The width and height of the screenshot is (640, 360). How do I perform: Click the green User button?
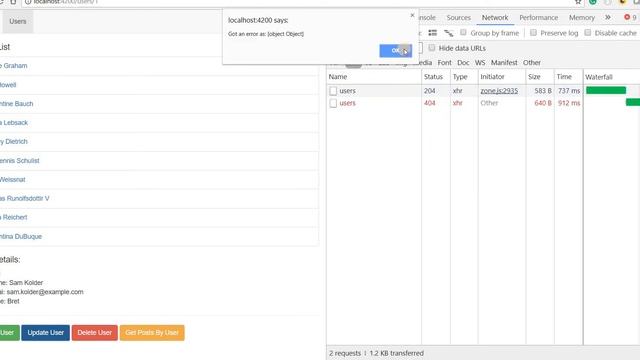point(9,333)
